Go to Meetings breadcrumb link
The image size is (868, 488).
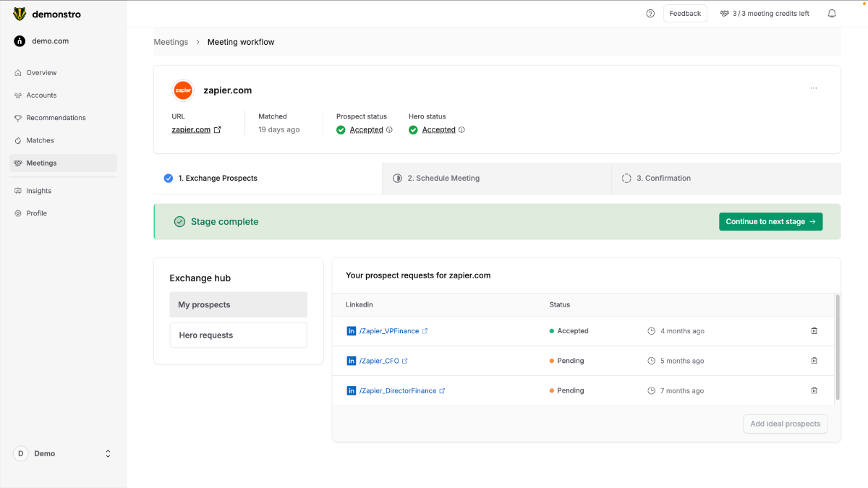(x=171, y=42)
